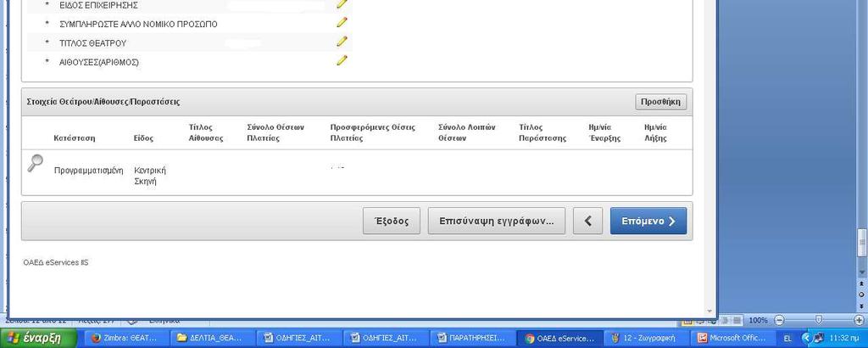Edit the ΕΙΔΟΣ ΕΠΙΧΕΙΡΗΣΗΣ field pencil icon

[342, 4]
